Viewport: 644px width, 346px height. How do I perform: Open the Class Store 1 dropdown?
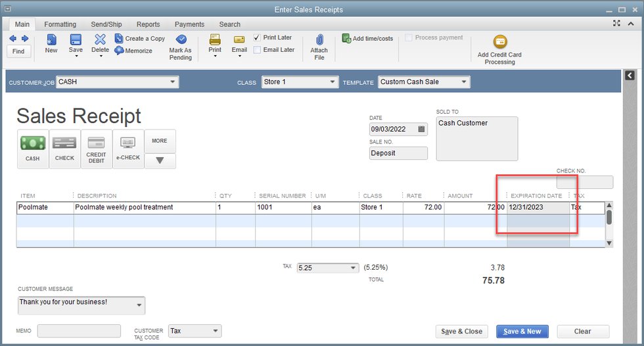pyautogui.click(x=333, y=82)
